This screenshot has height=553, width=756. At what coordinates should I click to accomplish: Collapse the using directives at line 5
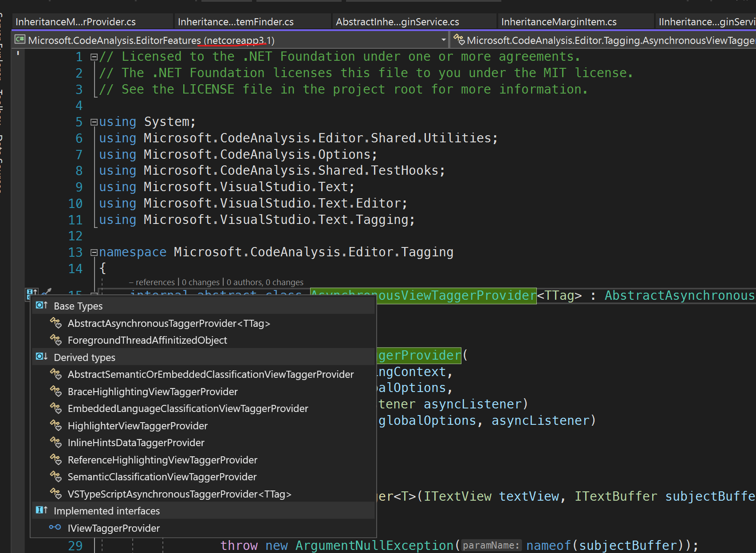94,122
